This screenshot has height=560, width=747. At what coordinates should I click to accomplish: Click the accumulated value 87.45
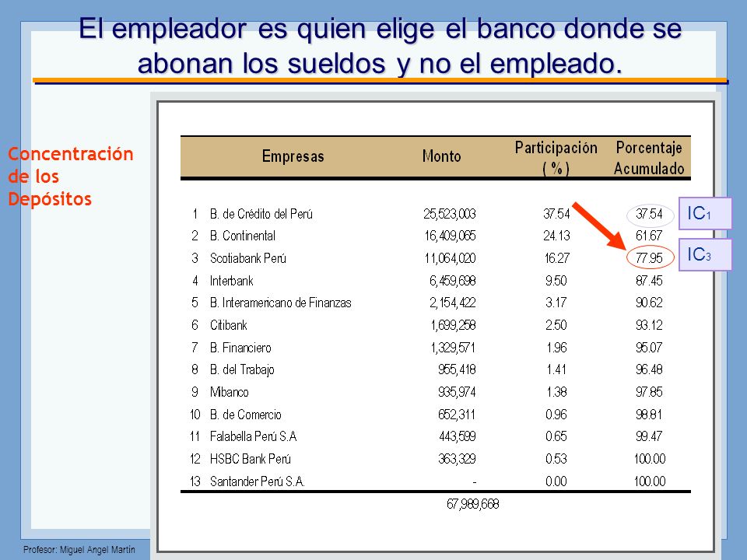tap(649, 281)
